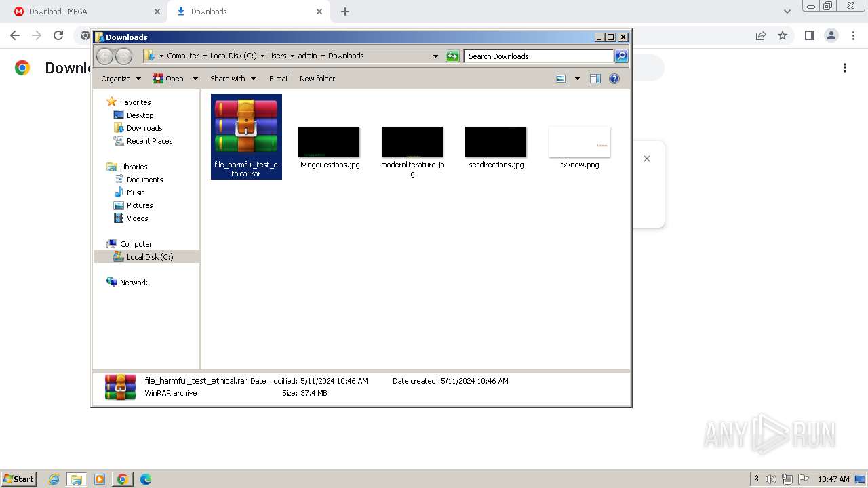Bookmark page with star icon
This screenshot has width=868, height=488.
[x=783, y=35]
